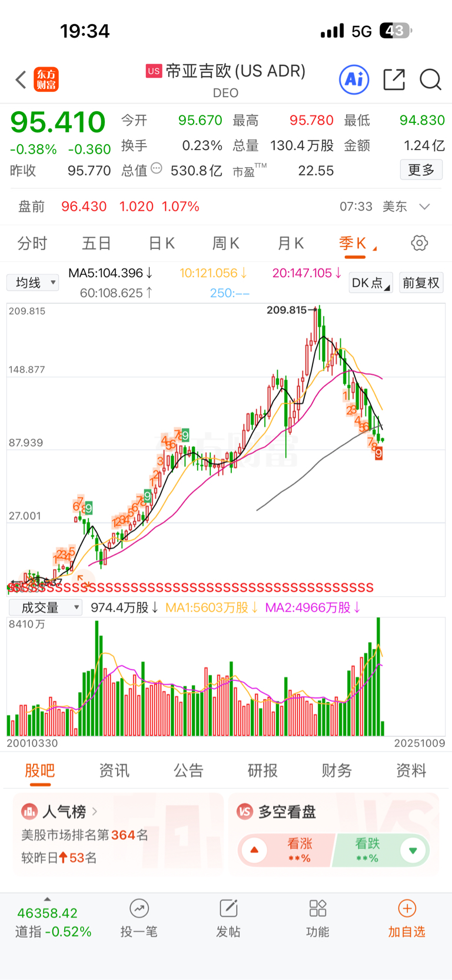
Task: Vote 看涨 bullish button
Action: [x=286, y=850]
